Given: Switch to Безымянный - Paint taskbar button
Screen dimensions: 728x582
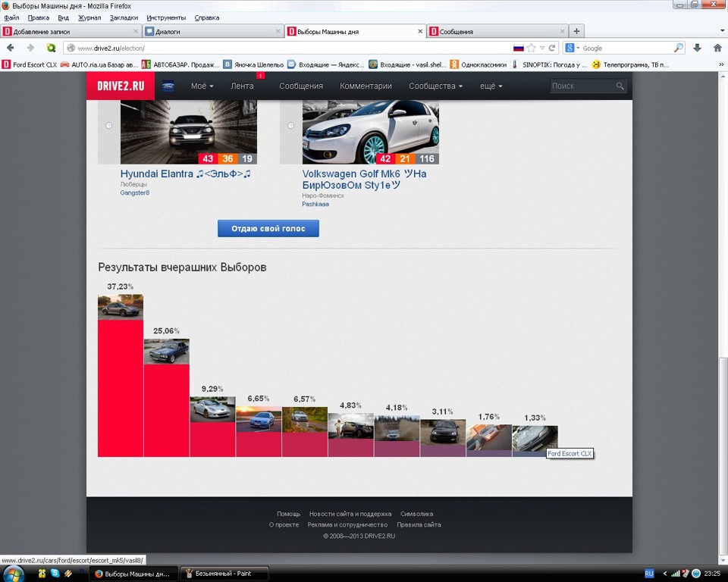Looking at the screenshot, I should pyautogui.click(x=224, y=574).
